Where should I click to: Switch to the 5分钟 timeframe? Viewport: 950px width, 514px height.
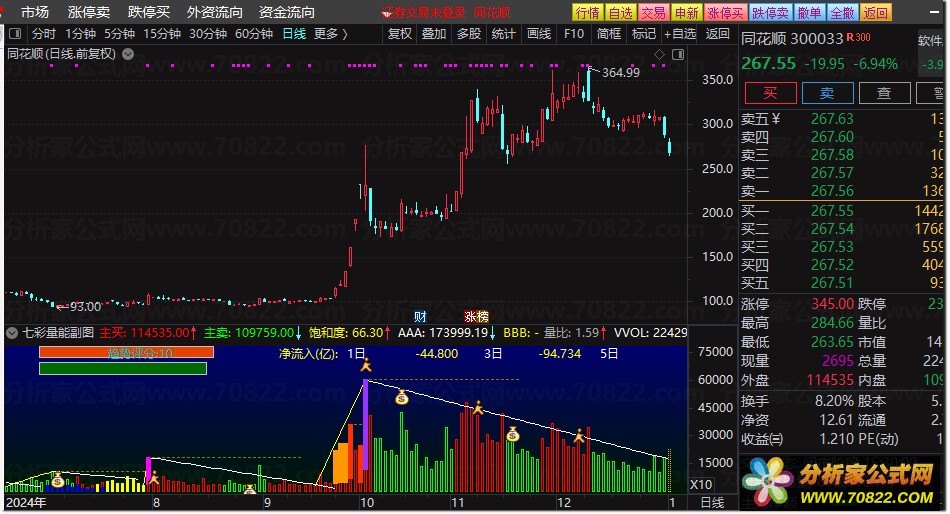click(119, 34)
